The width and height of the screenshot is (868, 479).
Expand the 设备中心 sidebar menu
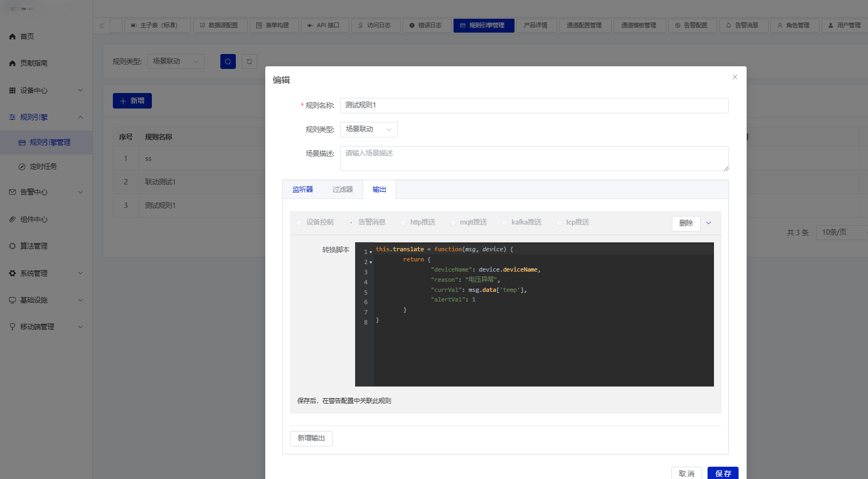[46, 90]
